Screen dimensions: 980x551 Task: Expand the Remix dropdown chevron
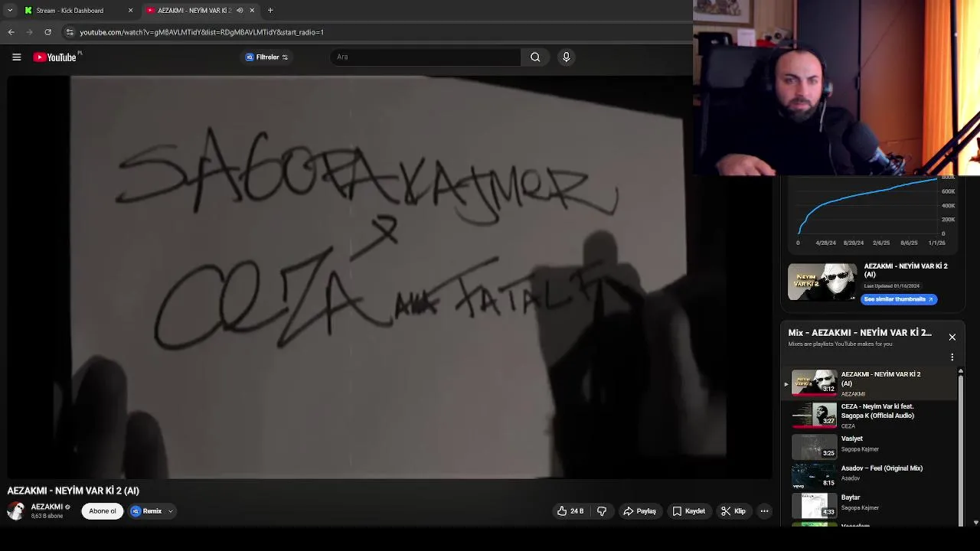click(171, 511)
